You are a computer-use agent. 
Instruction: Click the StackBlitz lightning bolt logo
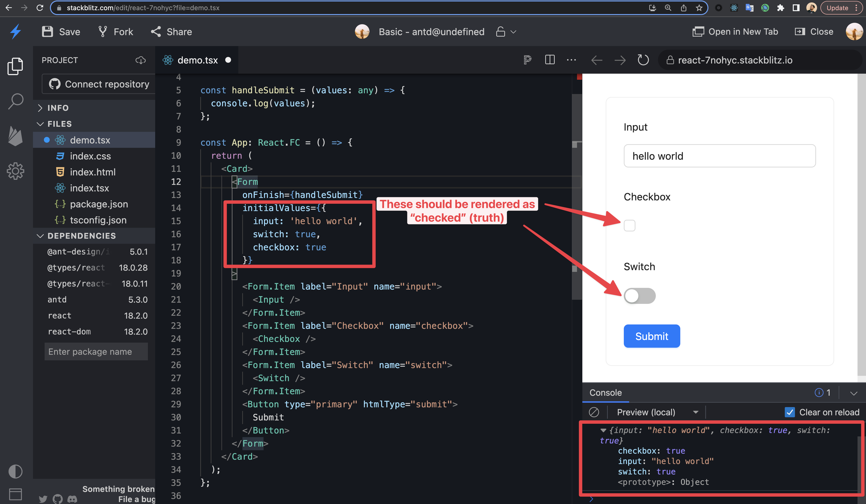(x=16, y=31)
